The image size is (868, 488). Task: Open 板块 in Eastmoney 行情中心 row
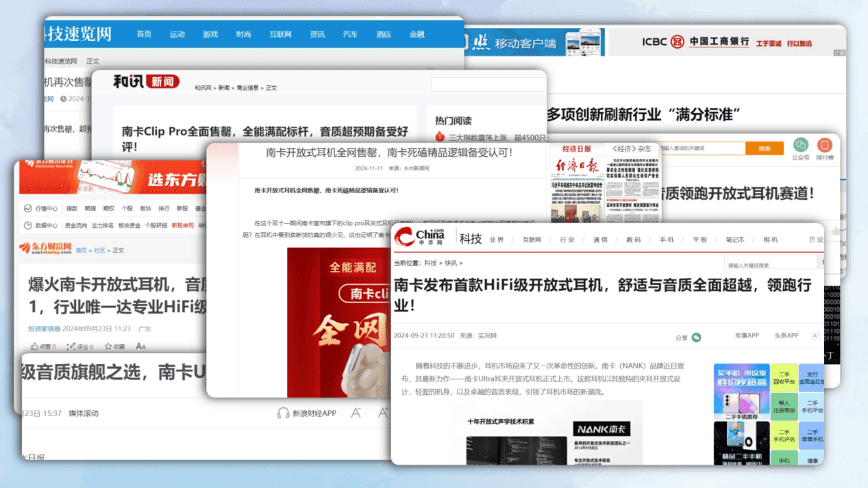pos(145,209)
